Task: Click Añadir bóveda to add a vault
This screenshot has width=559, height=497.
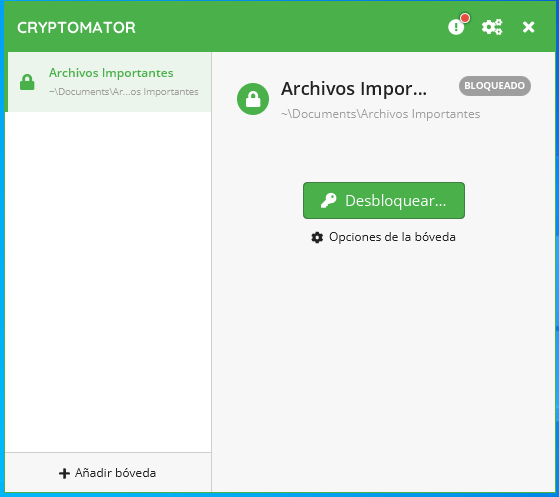Action: (x=108, y=473)
